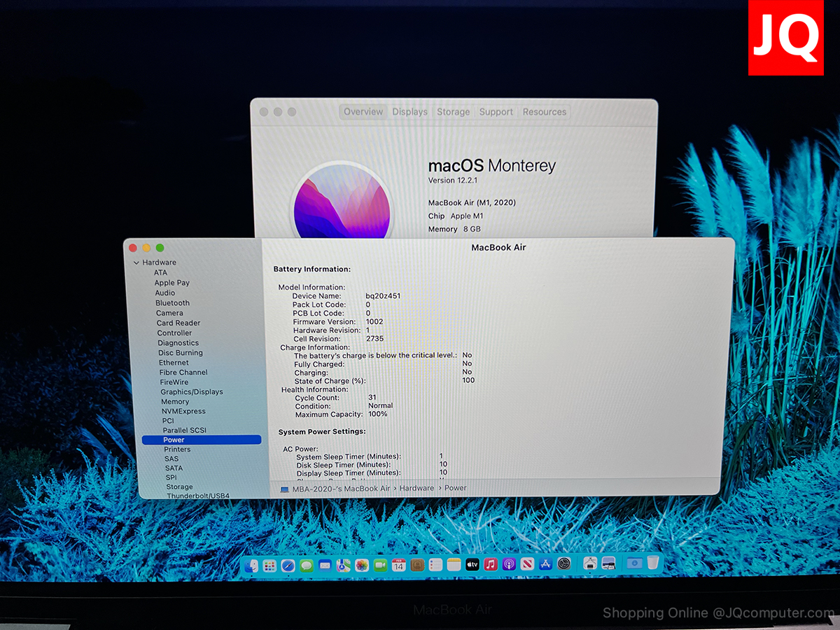Select Card Reader in the sidebar

[178, 323]
